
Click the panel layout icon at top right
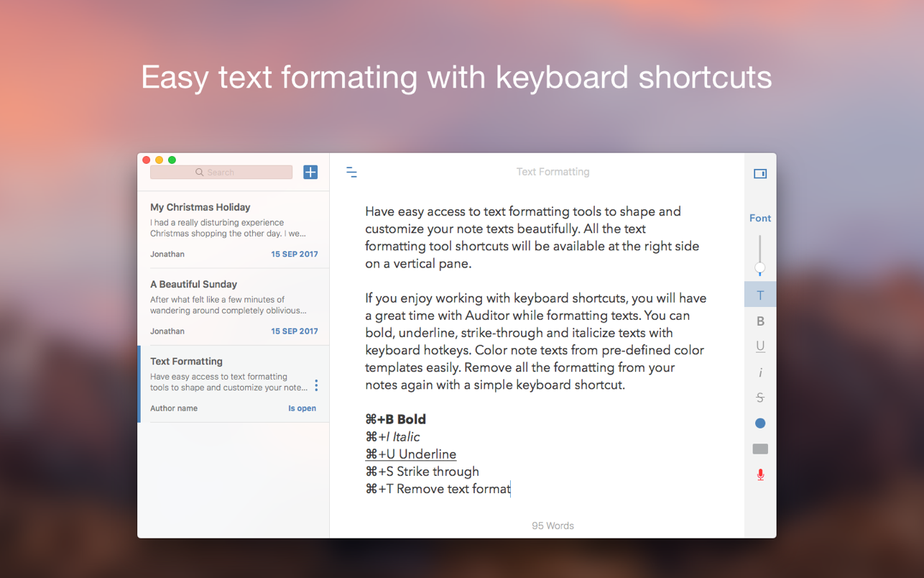[760, 174]
